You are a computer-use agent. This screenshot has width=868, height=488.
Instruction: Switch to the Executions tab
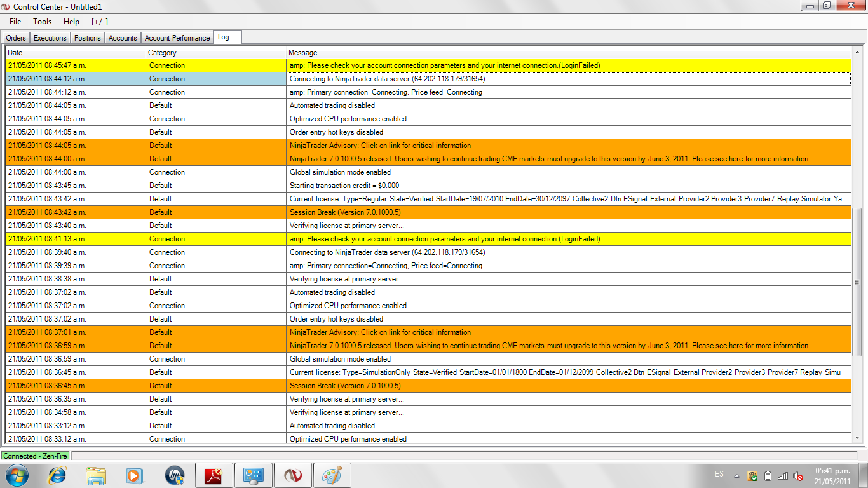[50, 38]
